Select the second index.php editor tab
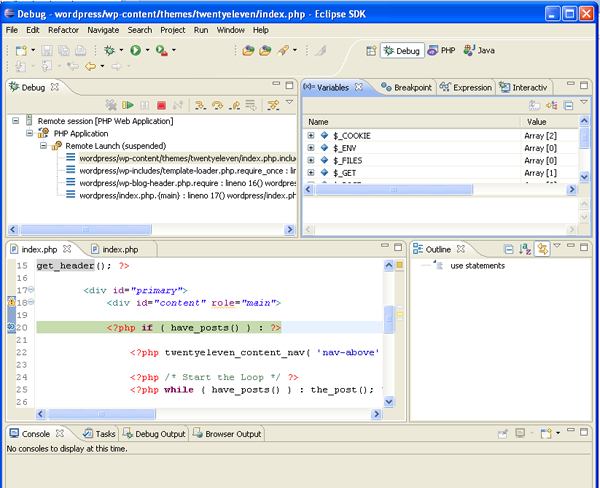 tap(115, 250)
